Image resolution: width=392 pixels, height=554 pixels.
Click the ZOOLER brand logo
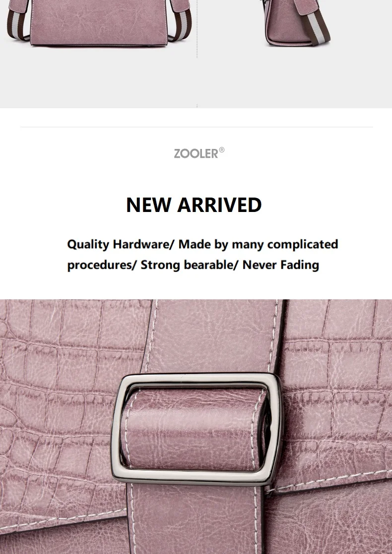point(199,153)
